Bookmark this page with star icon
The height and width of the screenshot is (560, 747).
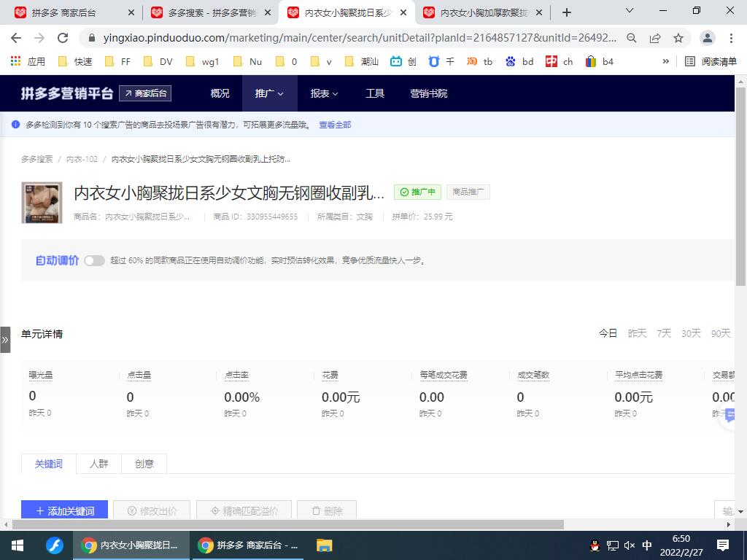pos(678,38)
